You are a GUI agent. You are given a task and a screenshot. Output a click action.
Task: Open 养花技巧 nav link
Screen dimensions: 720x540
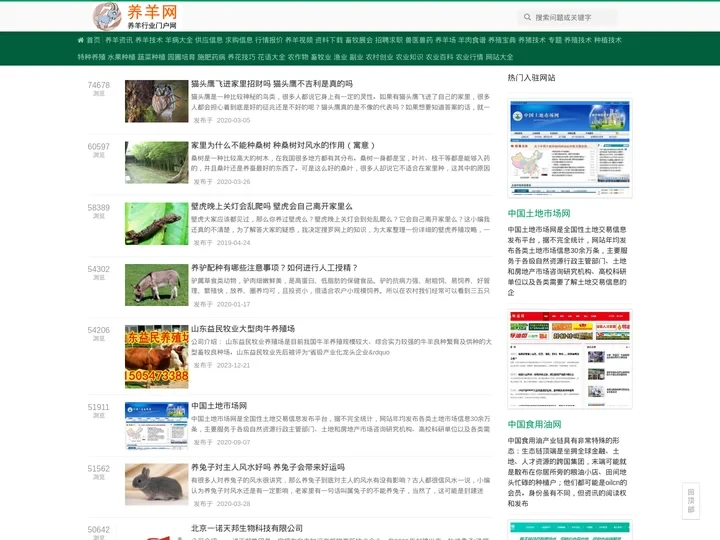[242, 57]
